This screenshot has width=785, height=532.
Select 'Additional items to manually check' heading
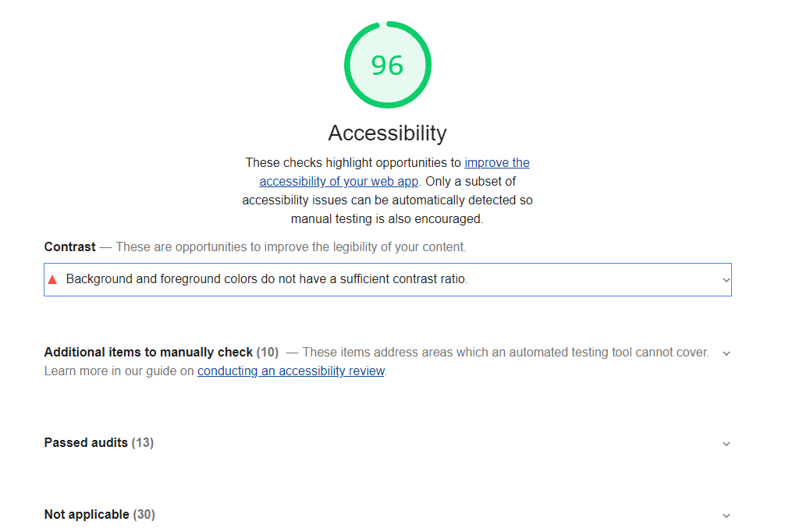tap(148, 353)
